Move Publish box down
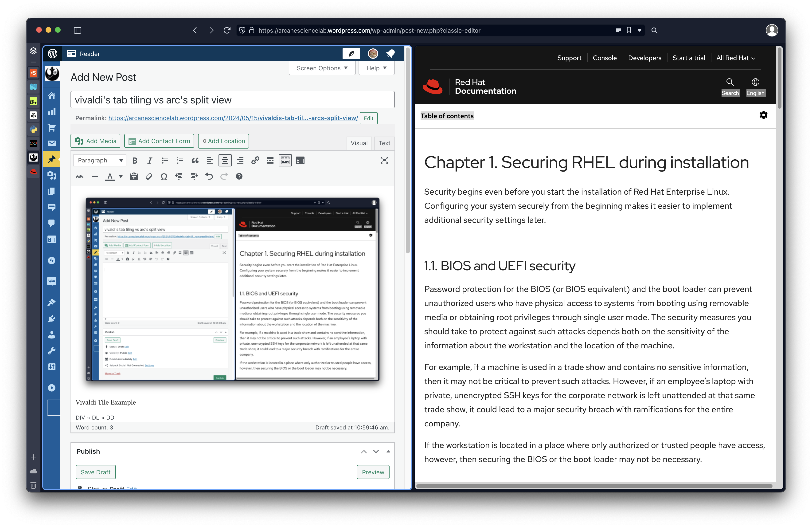Viewport: 812px width, 527px height. pyautogui.click(x=376, y=451)
